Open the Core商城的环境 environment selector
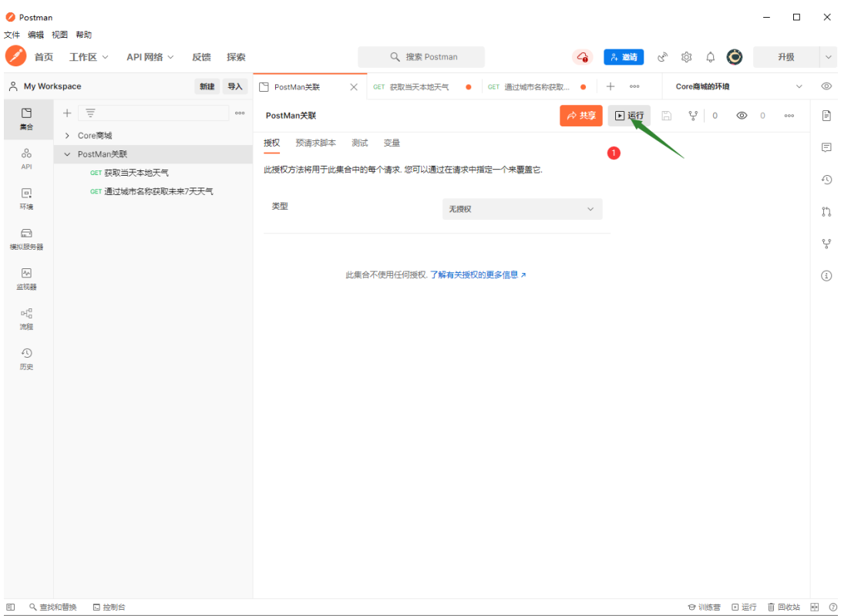 pos(739,86)
